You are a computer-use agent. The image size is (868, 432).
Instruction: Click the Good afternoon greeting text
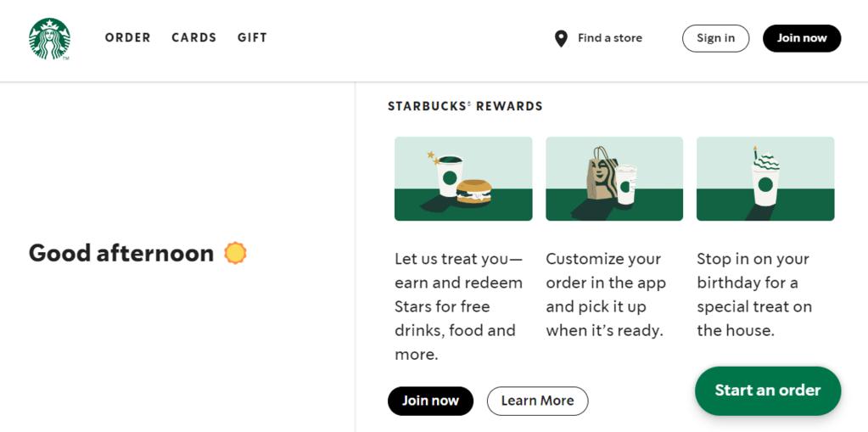coord(121,253)
